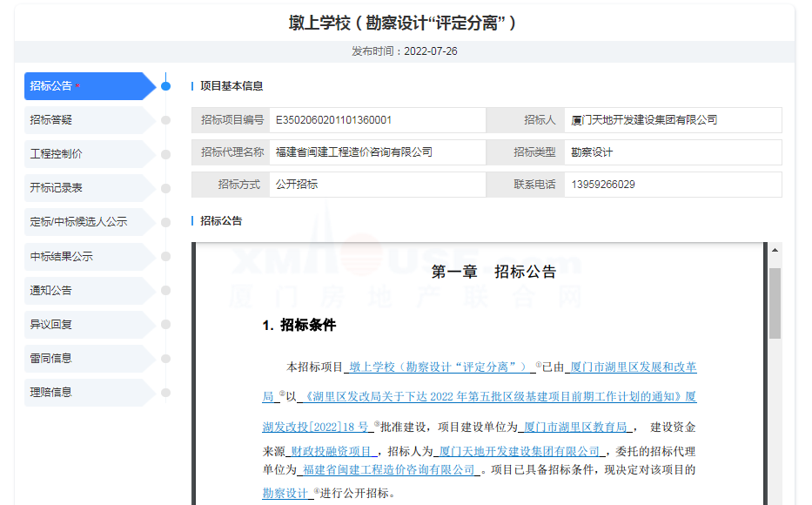The image size is (812, 505).
Task: Click the 联系电话 field showing 13959266029
Action: 672,185
